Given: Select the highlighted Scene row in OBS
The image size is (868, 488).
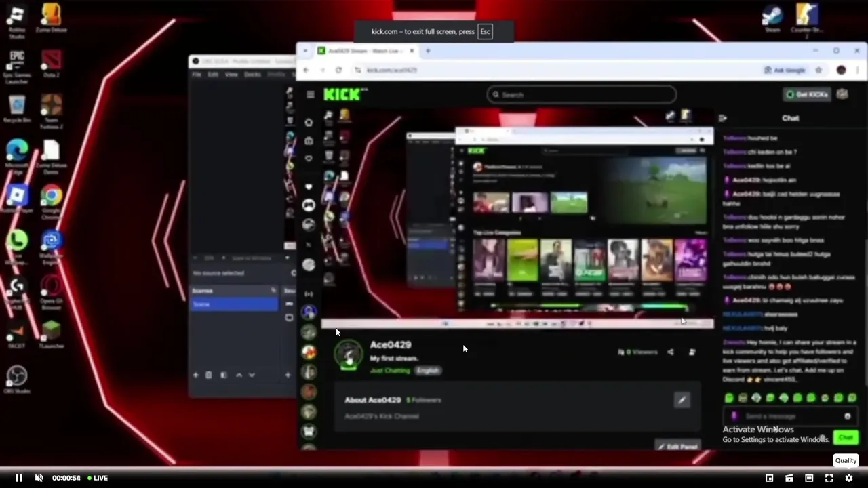Looking at the screenshot, I should [234, 304].
